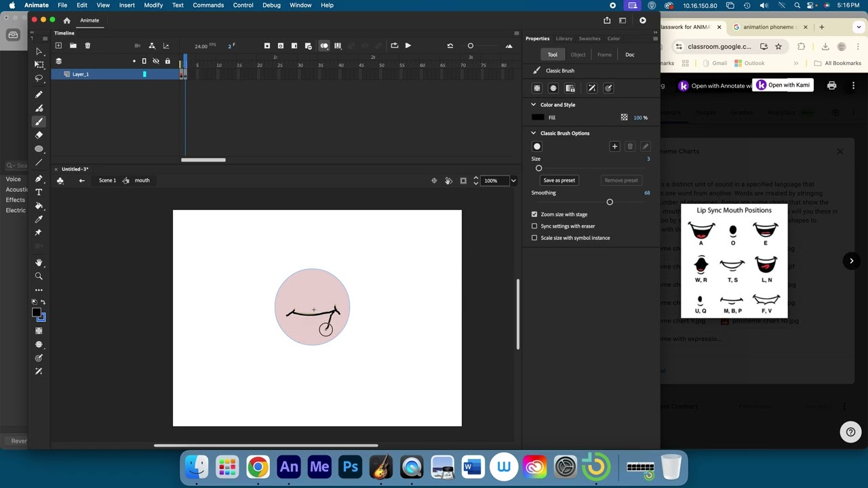Insert blank keyframe from timeline toolbar

point(281,45)
